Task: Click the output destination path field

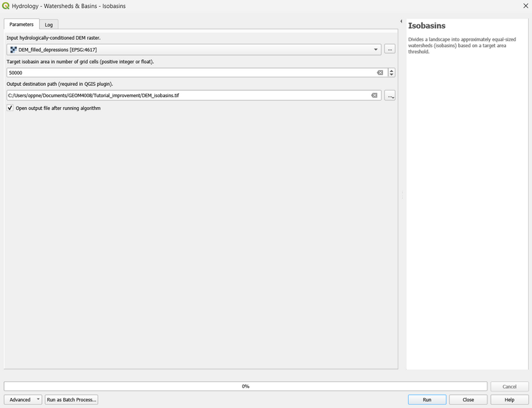Action: coord(194,95)
